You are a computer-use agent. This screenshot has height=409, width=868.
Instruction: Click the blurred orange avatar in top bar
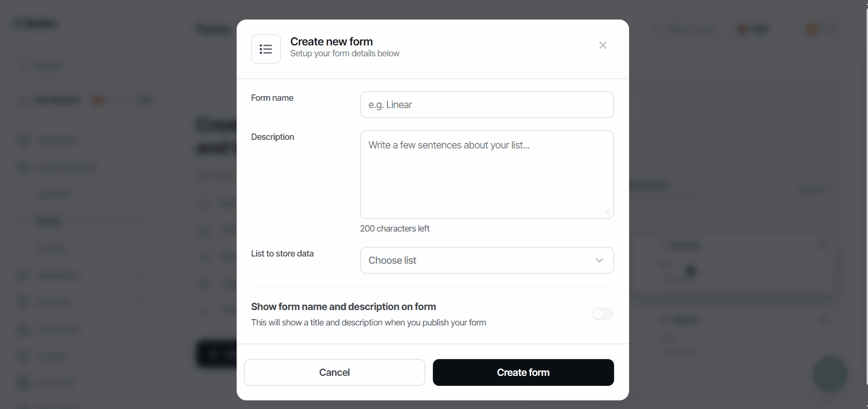[x=812, y=30]
